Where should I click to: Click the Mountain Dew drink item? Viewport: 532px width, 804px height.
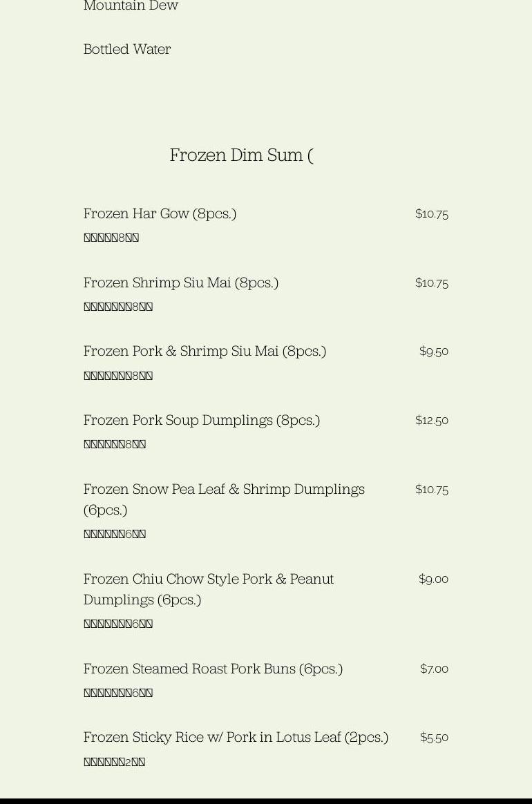(x=131, y=6)
